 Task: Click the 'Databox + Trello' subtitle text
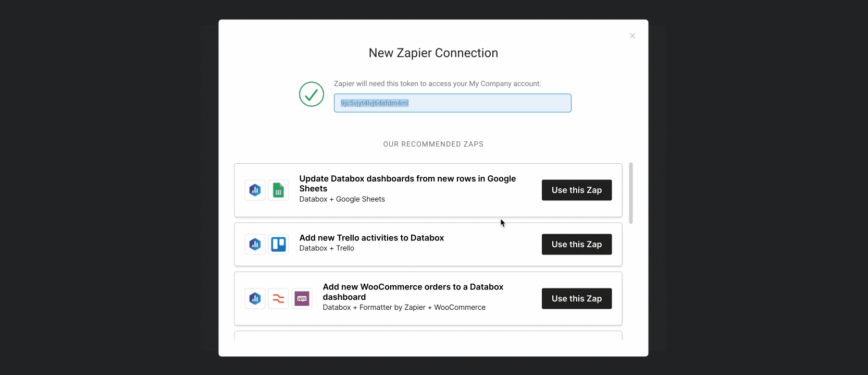pos(327,248)
